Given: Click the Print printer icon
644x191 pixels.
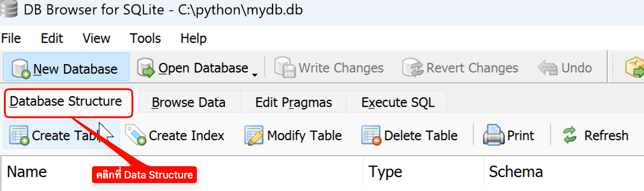Looking at the screenshot, I should click(493, 135).
